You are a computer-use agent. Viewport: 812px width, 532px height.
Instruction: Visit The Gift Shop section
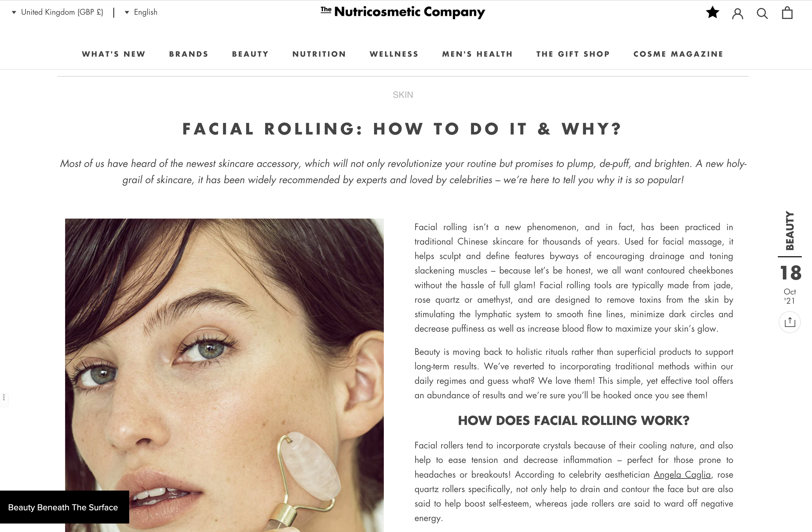pyautogui.click(x=573, y=54)
